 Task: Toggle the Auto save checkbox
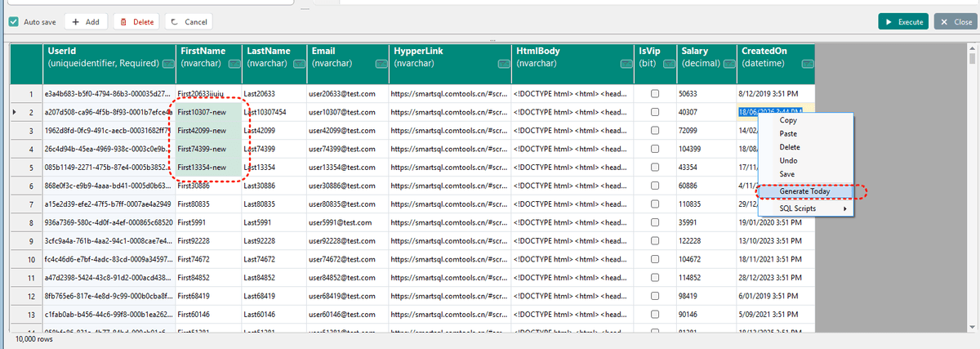point(13,22)
